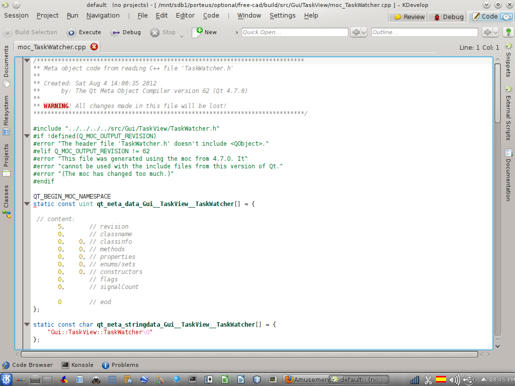Focus the Quick Open search field
The image size is (515, 386).
click(295, 32)
